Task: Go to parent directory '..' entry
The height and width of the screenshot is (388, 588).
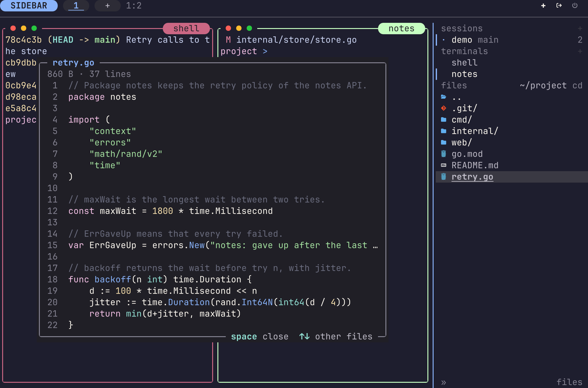Action: tap(512, 97)
